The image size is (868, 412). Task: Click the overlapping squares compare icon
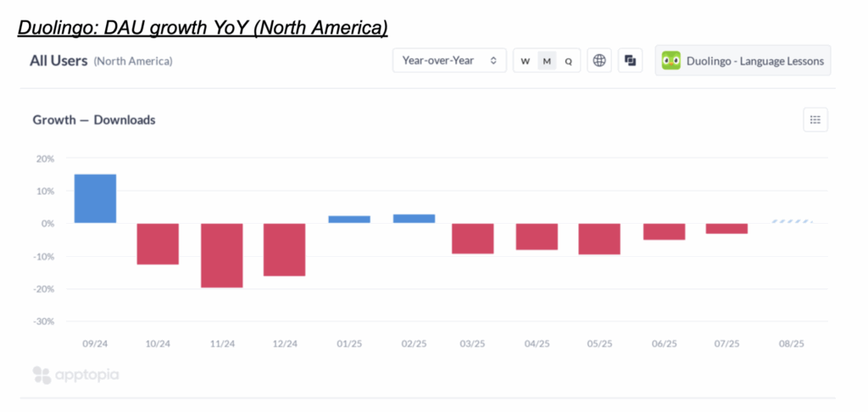pyautogui.click(x=630, y=60)
